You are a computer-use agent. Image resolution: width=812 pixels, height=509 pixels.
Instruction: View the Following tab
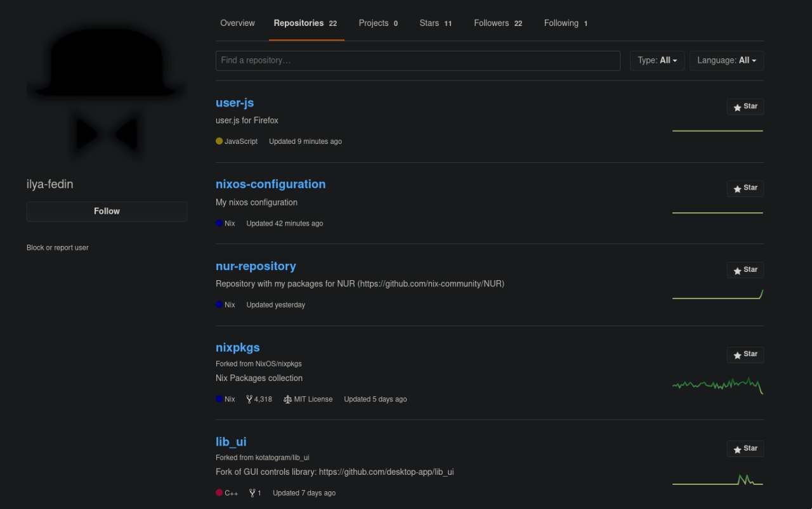point(566,23)
